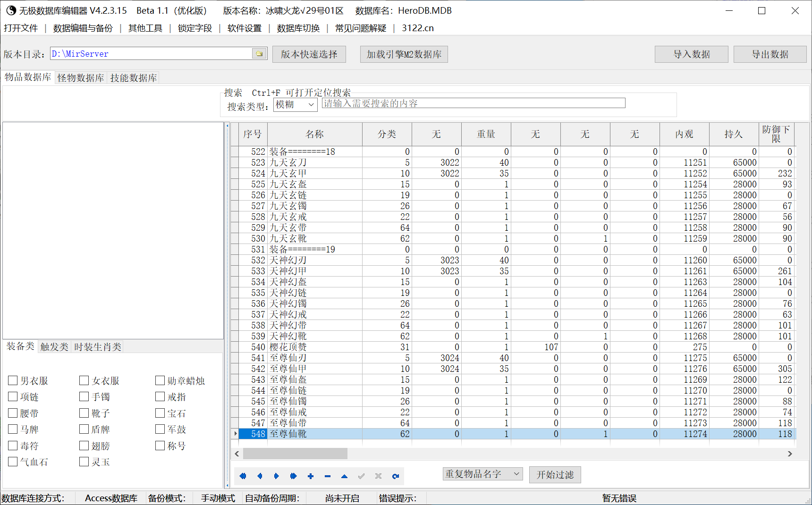Click the table's scroll right arrow
Screen dimensions: 812x505
click(x=790, y=454)
